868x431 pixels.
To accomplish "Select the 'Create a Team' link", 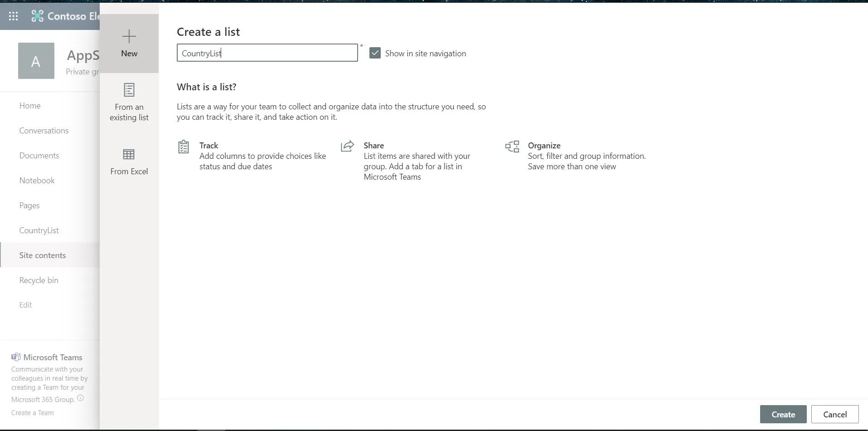I will pos(32,413).
